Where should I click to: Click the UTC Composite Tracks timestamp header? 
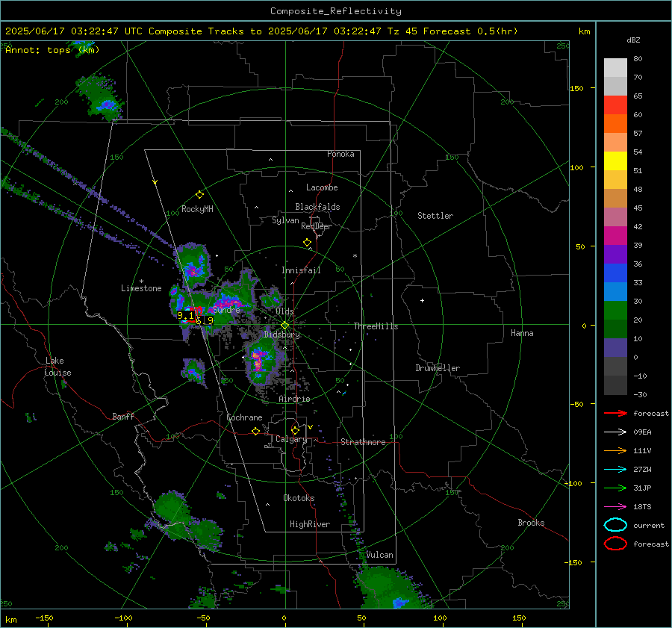[x=261, y=31]
